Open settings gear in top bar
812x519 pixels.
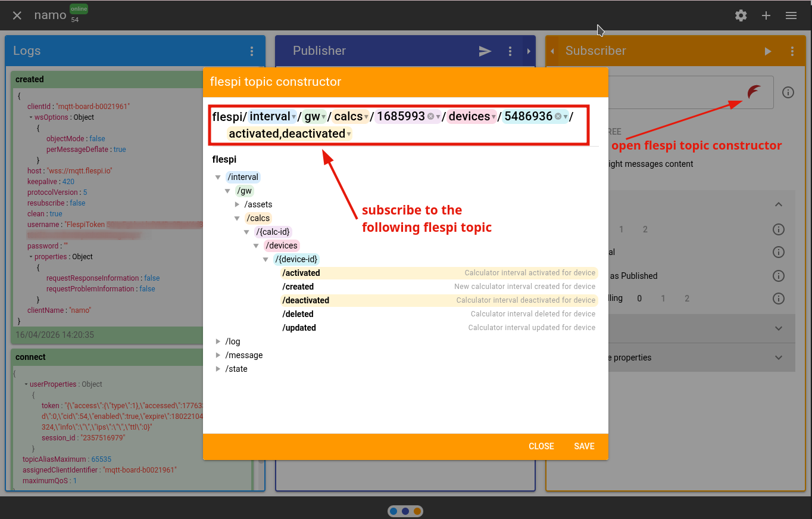coord(741,15)
